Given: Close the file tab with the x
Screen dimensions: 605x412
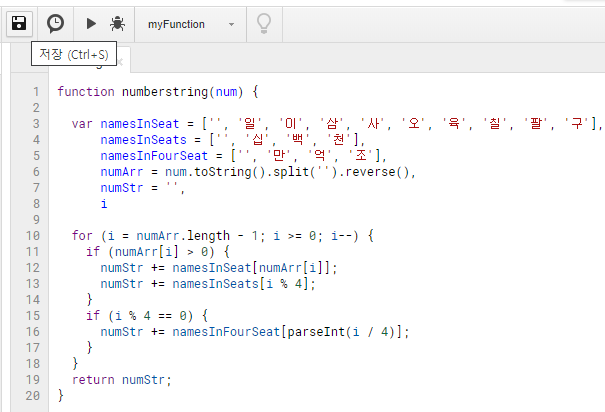Looking at the screenshot, I should pos(121,62).
